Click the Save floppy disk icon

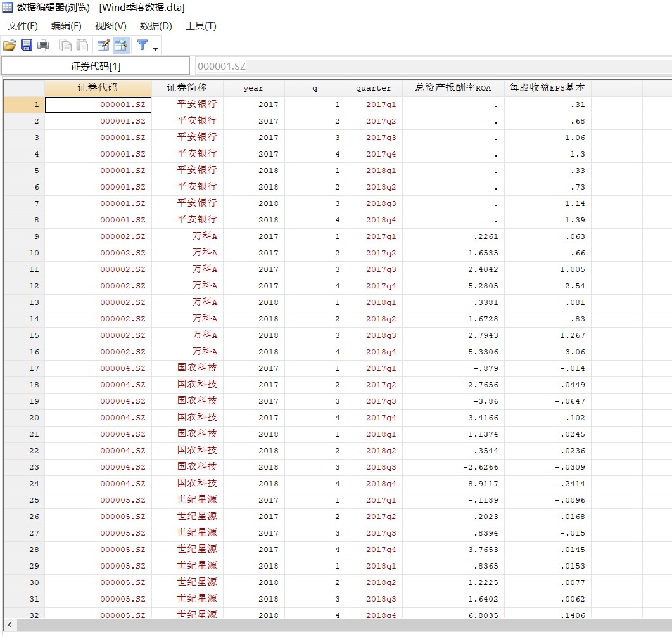click(27, 45)
